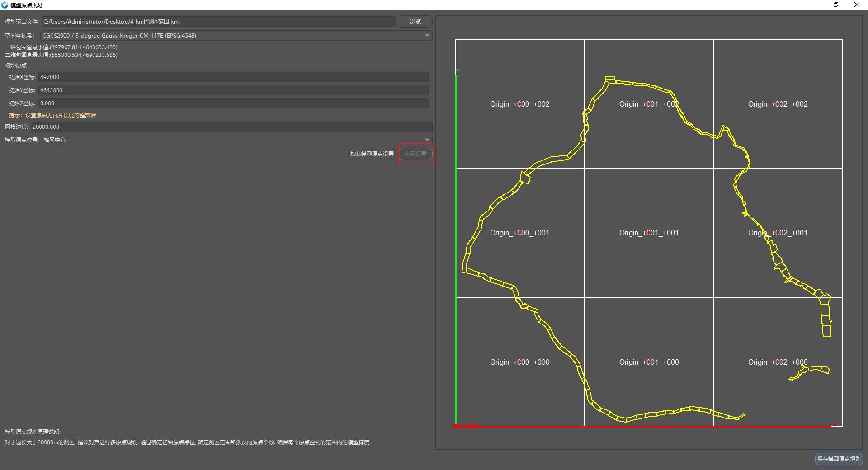Viewport: 868px width, 470px height.
Task: Click the 初始Z坐标 input field
Action: pos(233,103)
